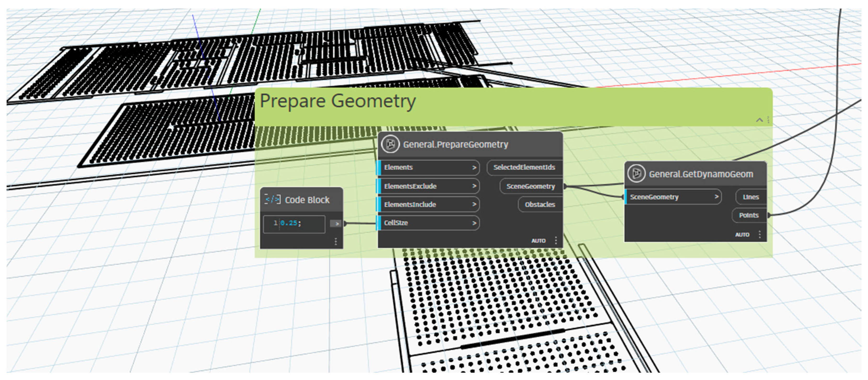The height and width of the screenshot is (380, 868).
Task: Click the General.PrepareGeometry node icon
Action: pos(390,145)
